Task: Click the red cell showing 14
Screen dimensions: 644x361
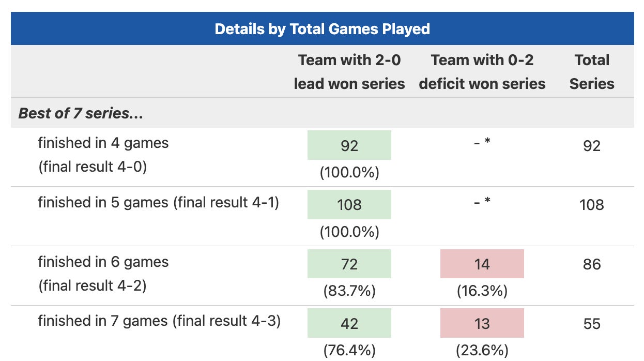Action: [x=482, y=264]
